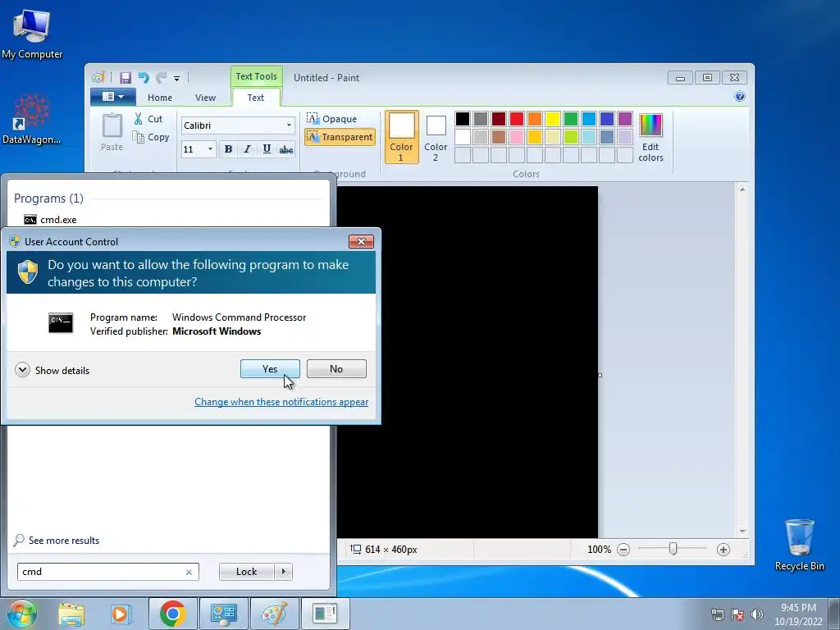This screenshot has width=840, height=630.
Task: Pick the pink color swatch
Action: pos(517,137)
